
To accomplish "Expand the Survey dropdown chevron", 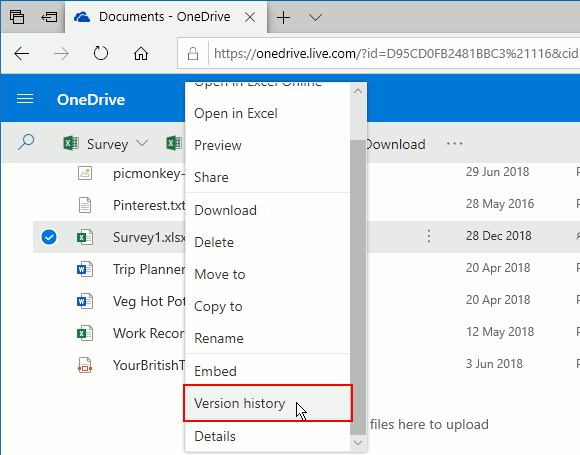I will click(142, 143).
